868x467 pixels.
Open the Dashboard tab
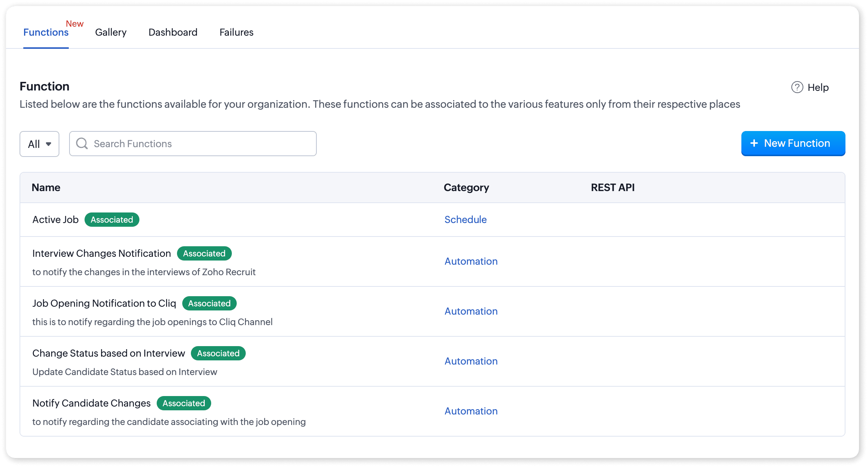click(173, 32)
